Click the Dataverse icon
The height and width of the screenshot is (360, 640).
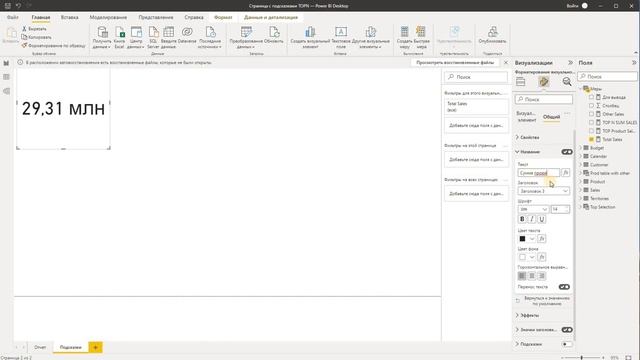tap(187, 32)
